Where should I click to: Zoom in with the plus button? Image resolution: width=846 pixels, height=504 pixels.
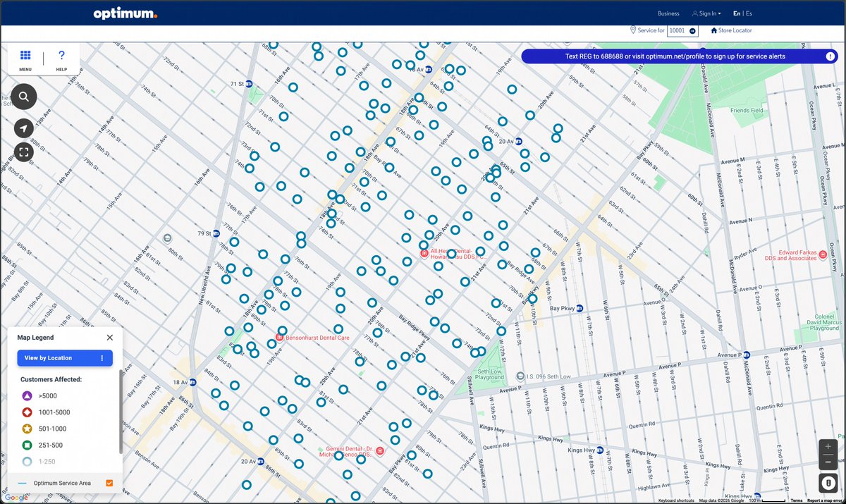828,447
